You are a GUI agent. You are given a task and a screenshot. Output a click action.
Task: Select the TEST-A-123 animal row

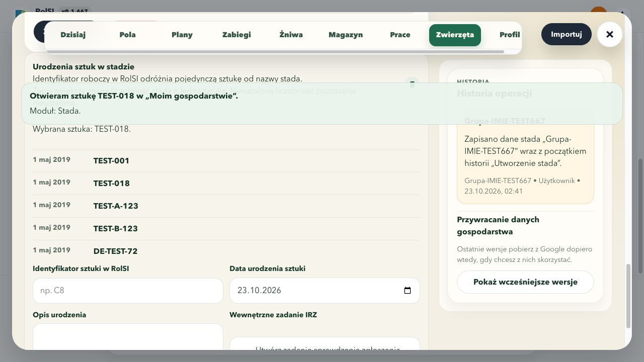[226, 206]
